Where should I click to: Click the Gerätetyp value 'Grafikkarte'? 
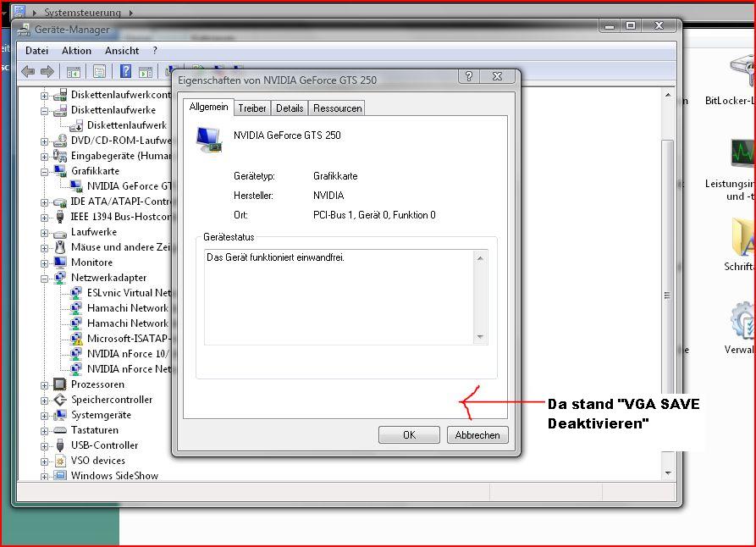tap(335, 176)
